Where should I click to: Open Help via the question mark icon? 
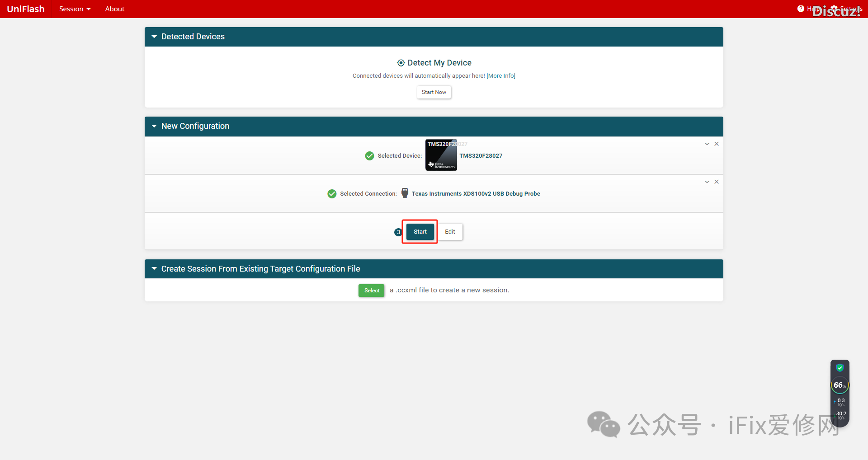click(x=801, y=9)
